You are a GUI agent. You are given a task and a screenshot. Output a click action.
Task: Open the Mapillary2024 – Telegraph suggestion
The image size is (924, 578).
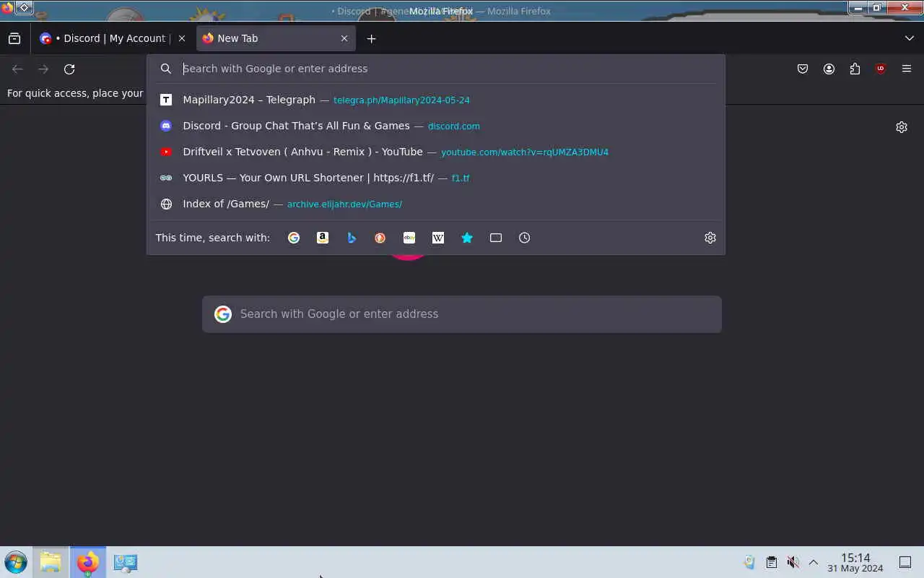[x=436, y=100]
